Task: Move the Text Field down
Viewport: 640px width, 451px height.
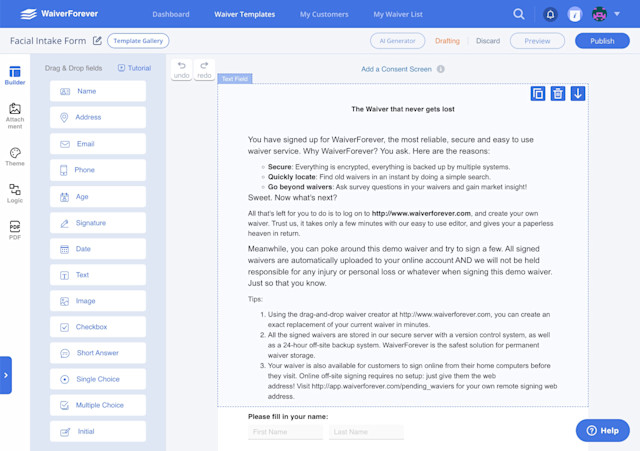Action: [x=578, y=93]
